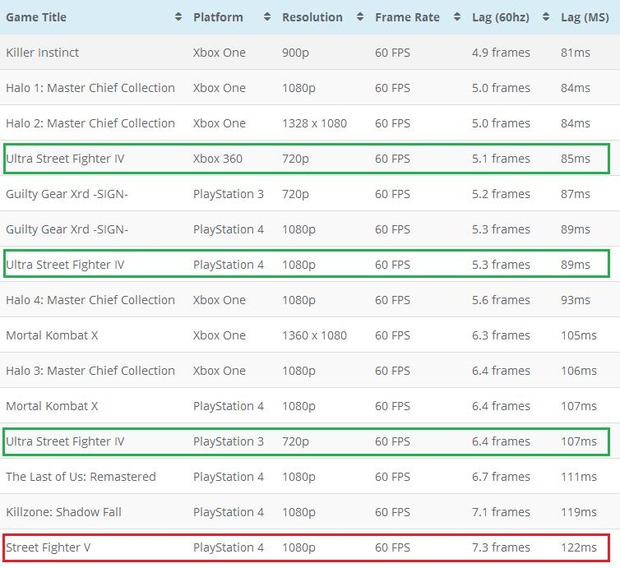Click PlayStation 3 in Guilty Gear row
620x568 pixels.
click(228, 195)
